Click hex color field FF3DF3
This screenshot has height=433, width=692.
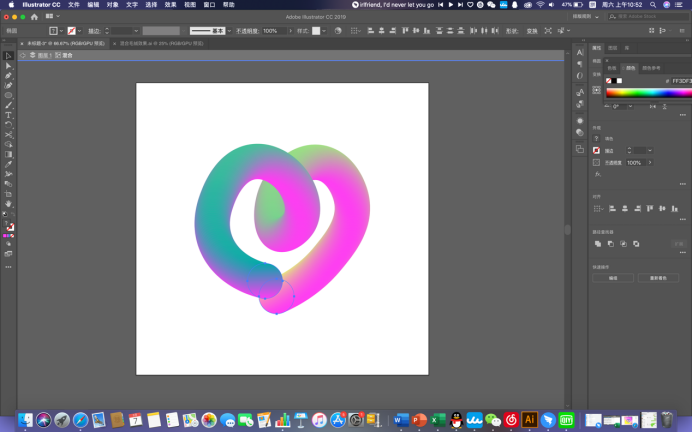click(x=681, y=81)
